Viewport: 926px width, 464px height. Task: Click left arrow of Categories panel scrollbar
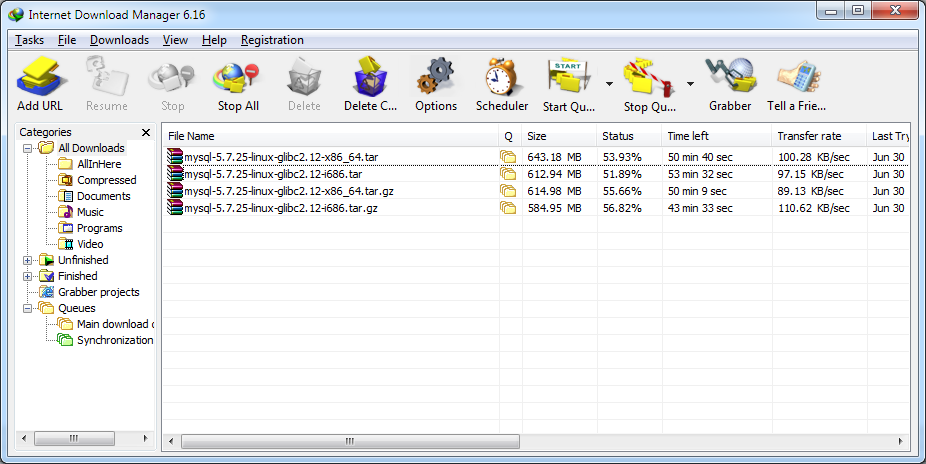[24, 438]
